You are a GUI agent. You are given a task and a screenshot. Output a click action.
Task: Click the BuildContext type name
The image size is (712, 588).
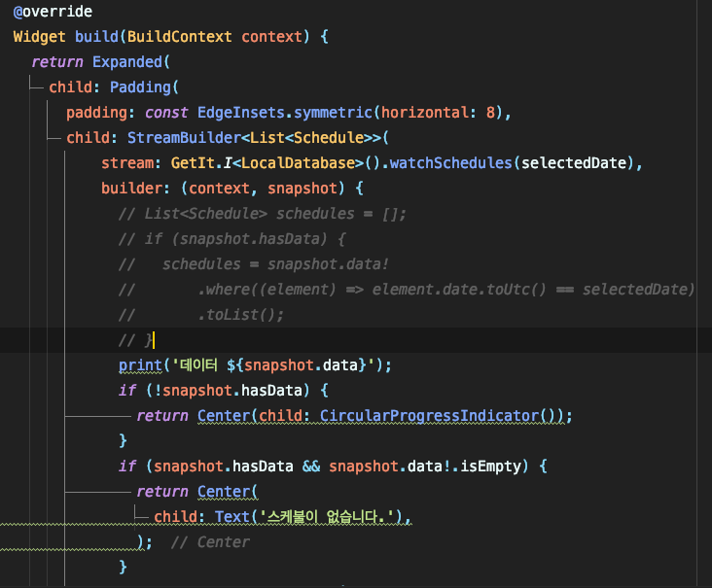coord(179,37)
